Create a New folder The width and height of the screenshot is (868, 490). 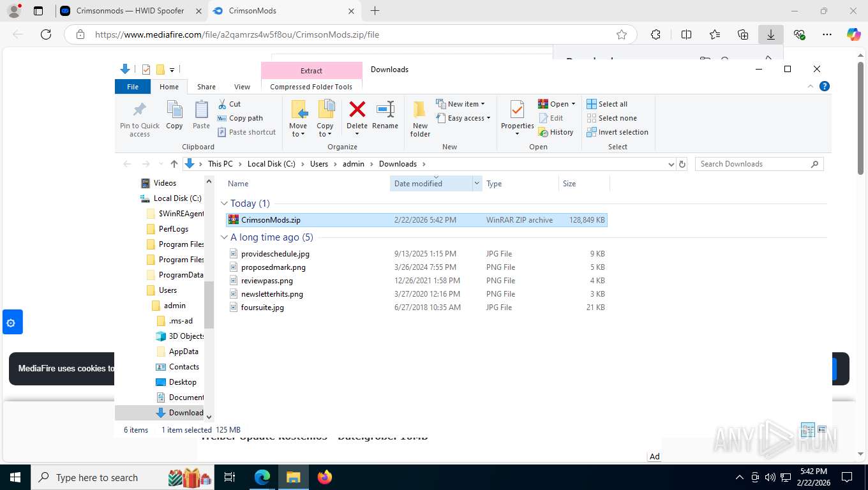[x=420, y=119]
